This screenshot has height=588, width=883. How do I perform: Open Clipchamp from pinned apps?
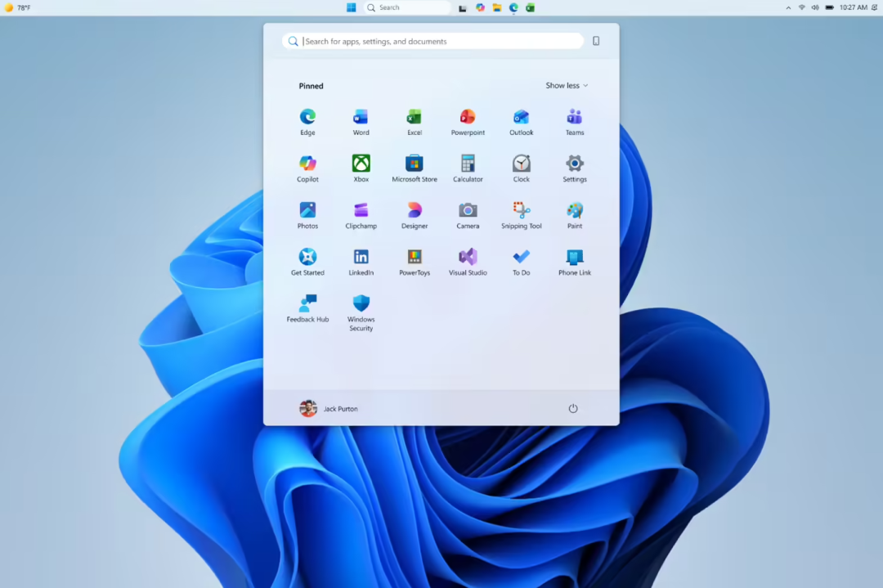pos(361,216)
